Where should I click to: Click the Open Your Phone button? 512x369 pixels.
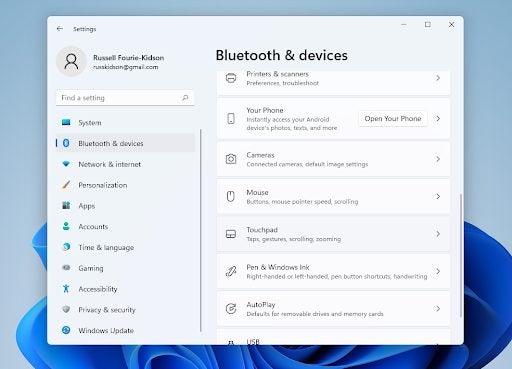tap(393, 119)
